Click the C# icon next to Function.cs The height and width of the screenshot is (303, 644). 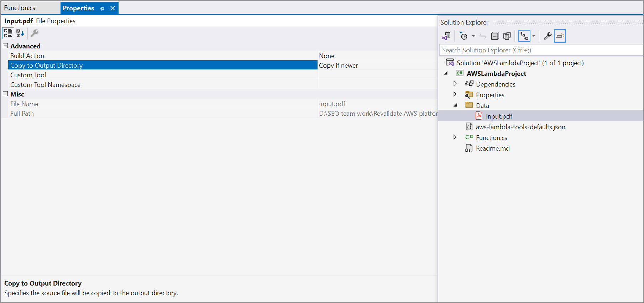469,137
